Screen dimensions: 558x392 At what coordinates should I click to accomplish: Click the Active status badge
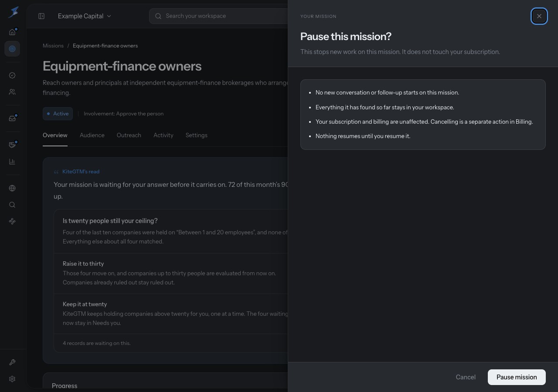pyautogui.click(x=58, y=114)
